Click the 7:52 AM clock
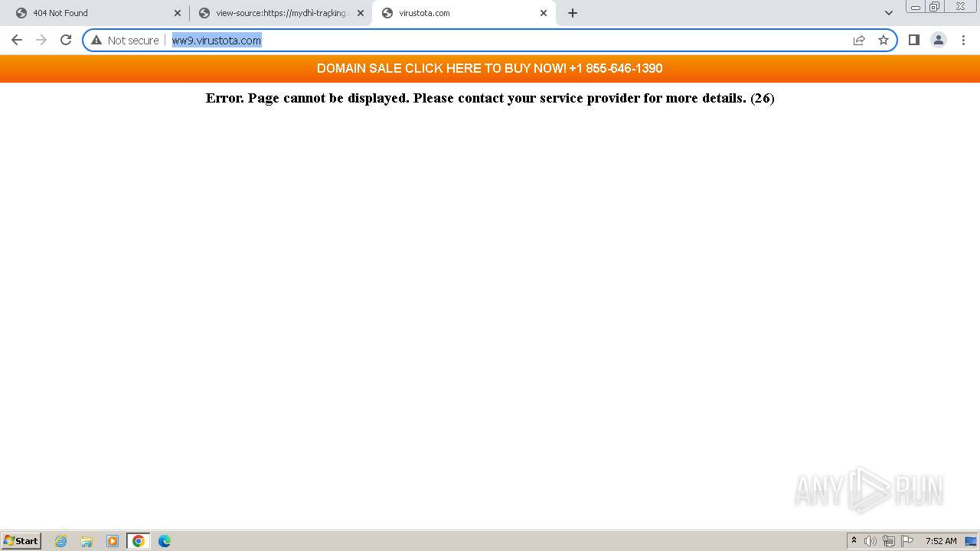The height and width of the screenshot is (551, 980). tap(941, 541)
